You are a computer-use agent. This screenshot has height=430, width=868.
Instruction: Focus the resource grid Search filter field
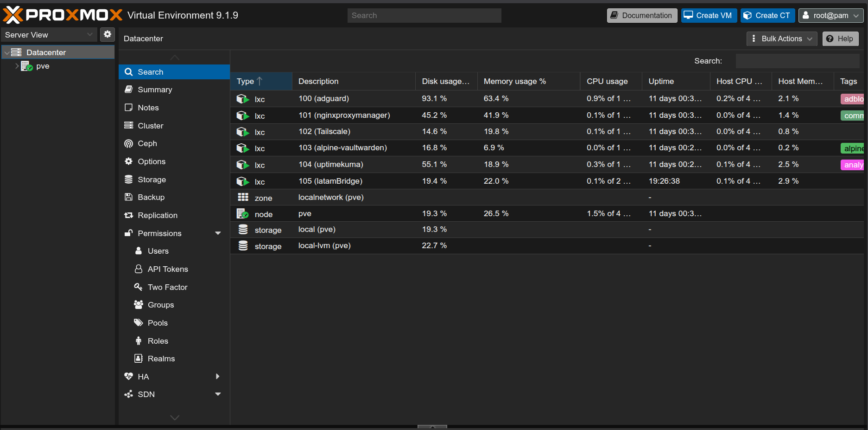click(797, 61)
